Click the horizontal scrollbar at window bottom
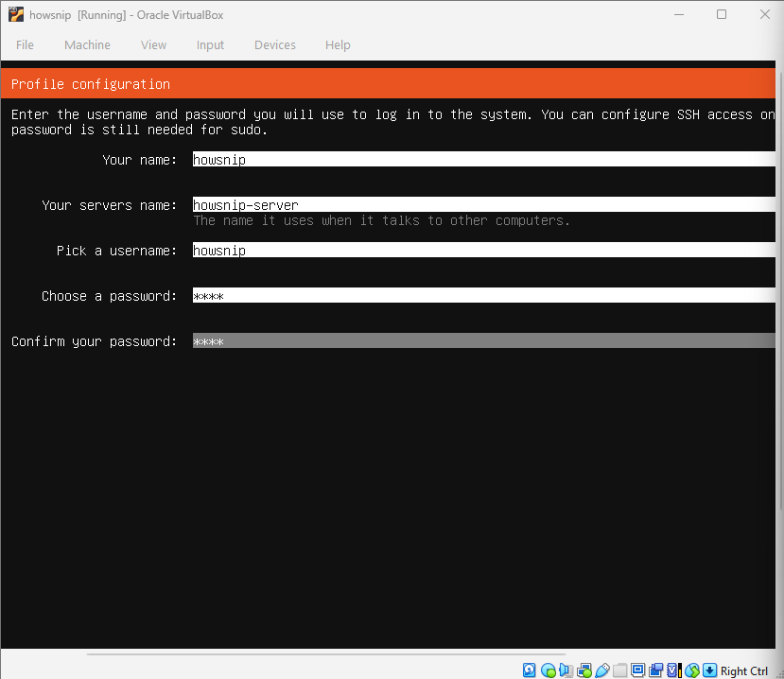784x679 pixels. pos(326,654)
